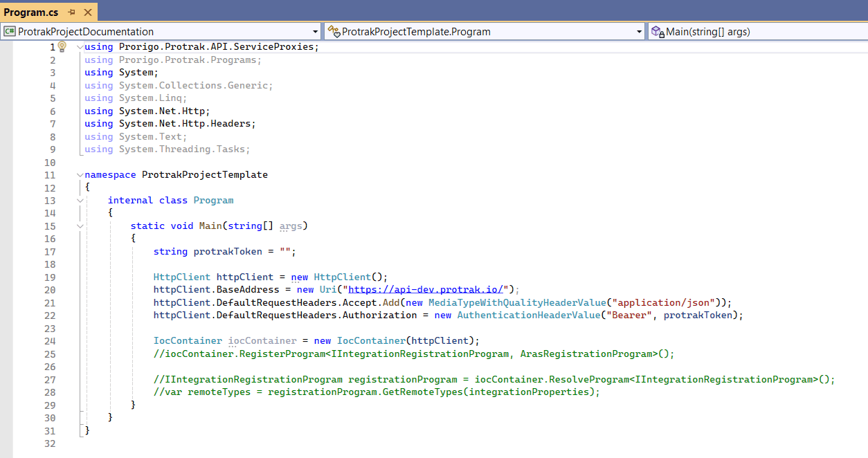Image resolution: width=868 pixels, height=458 pixels.
Task: Collapse the ProtrakProjectTemplate namespace region
Action: click(80, 175)
